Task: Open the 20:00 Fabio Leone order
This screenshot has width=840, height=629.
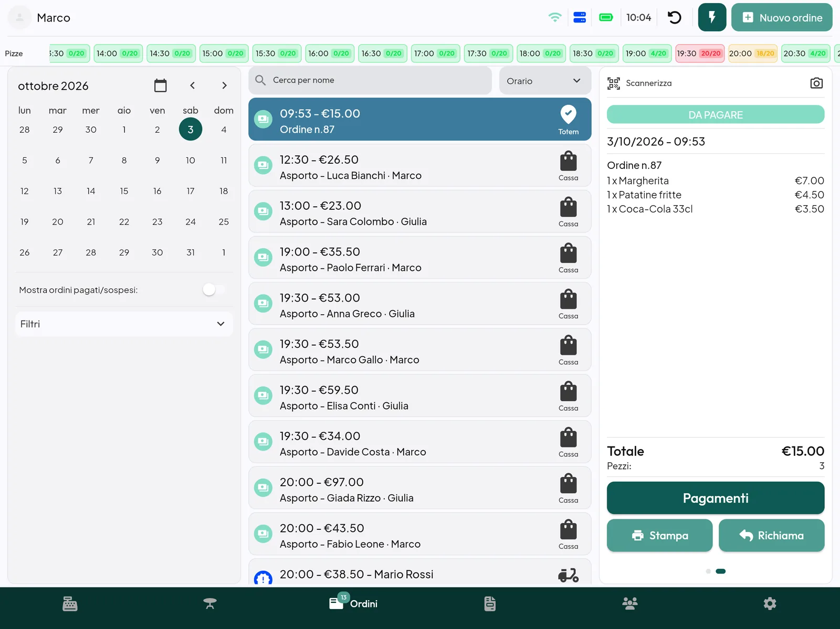Action: coord(420,534)
